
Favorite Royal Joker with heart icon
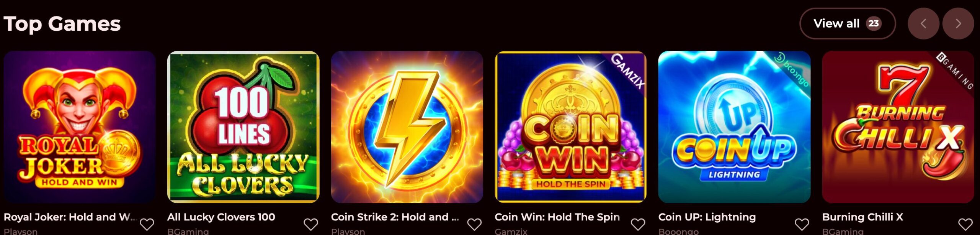(x=147, y=224)
